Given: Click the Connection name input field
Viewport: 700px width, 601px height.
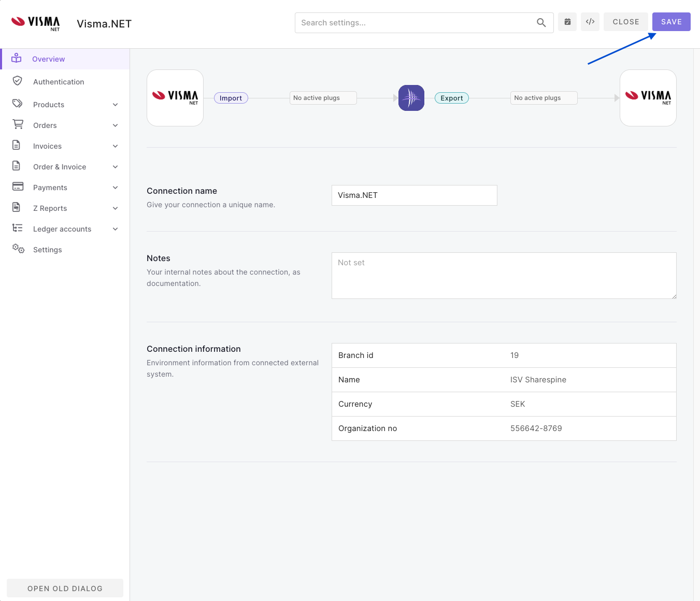Looking at the screenshot, I should (414, 195).
